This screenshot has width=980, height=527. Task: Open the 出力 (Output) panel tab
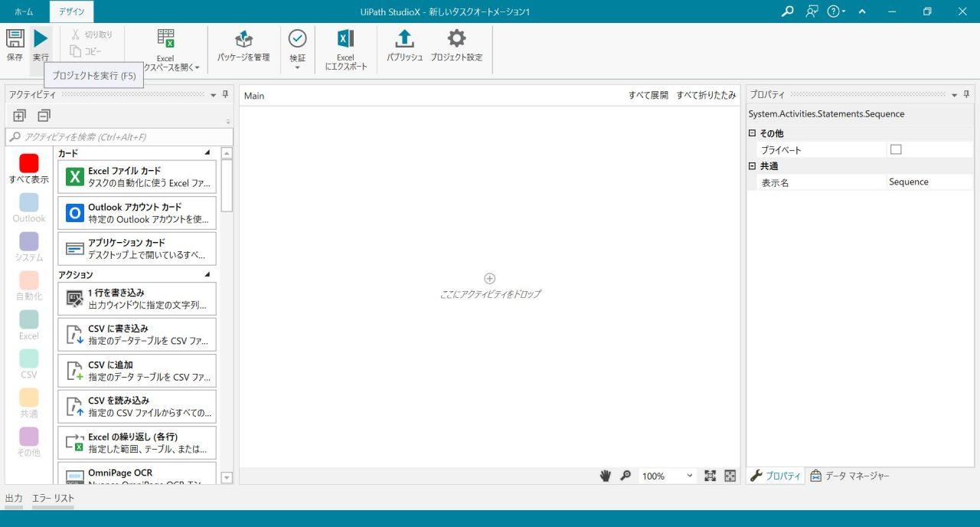14,499
